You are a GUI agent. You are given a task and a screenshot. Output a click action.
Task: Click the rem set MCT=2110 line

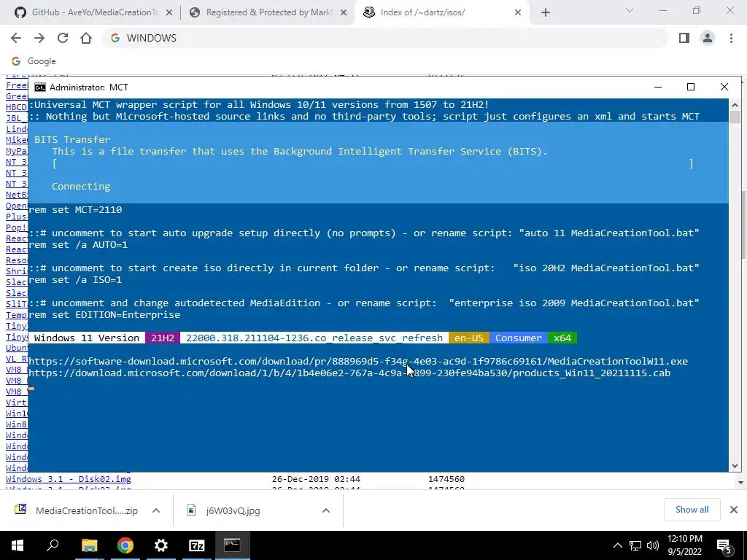[75, 209]
